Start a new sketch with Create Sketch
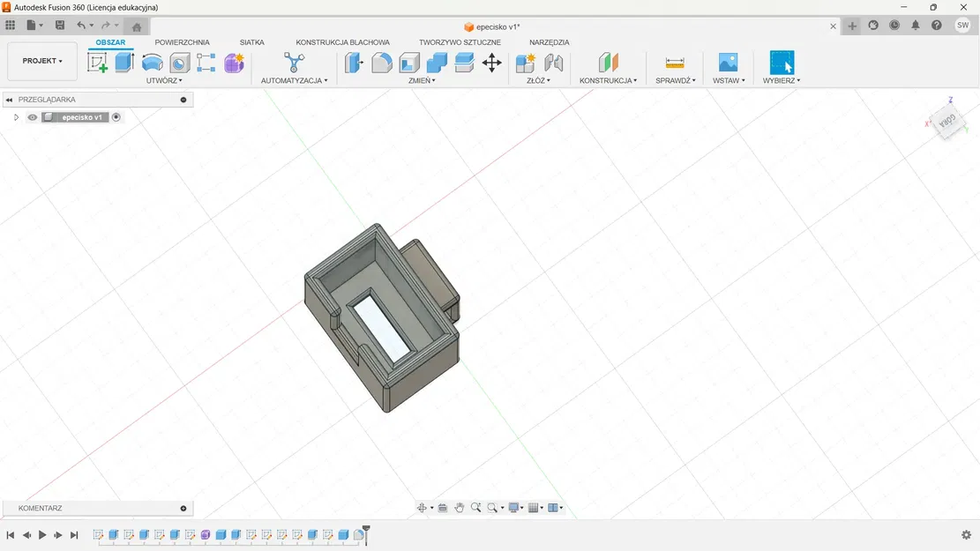 97,63
